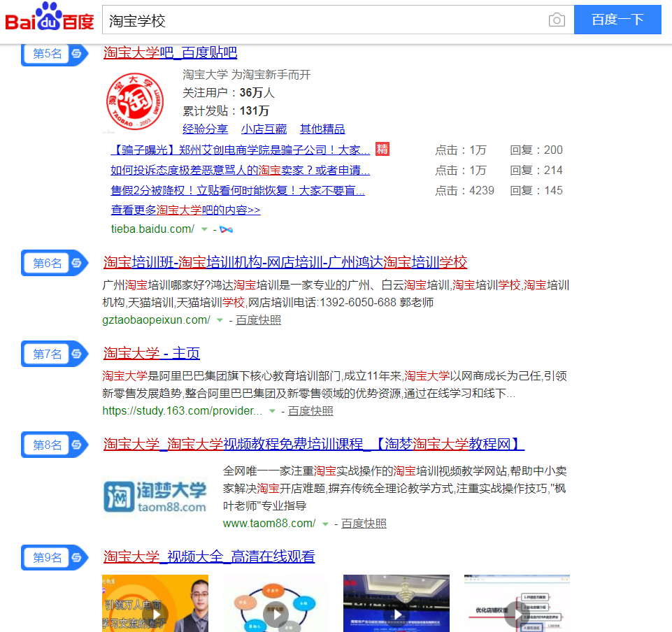Click the https://study.163.com/provider URL text

182,411
